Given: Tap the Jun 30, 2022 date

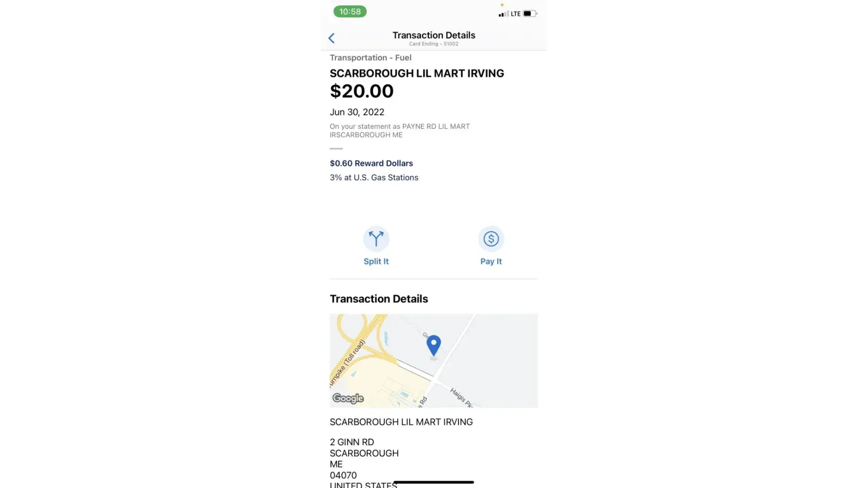Looking at the screenshot, I should (357, 112).
